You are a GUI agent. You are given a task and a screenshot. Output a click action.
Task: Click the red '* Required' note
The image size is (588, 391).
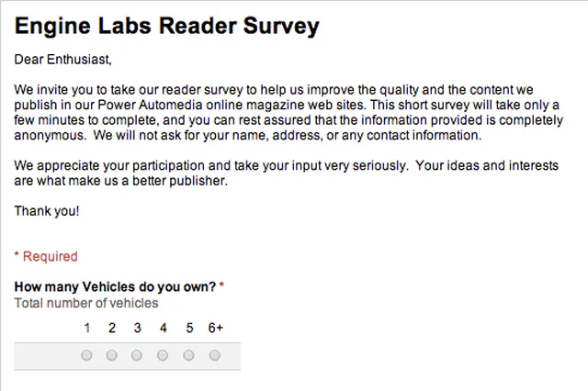(46, 256)
